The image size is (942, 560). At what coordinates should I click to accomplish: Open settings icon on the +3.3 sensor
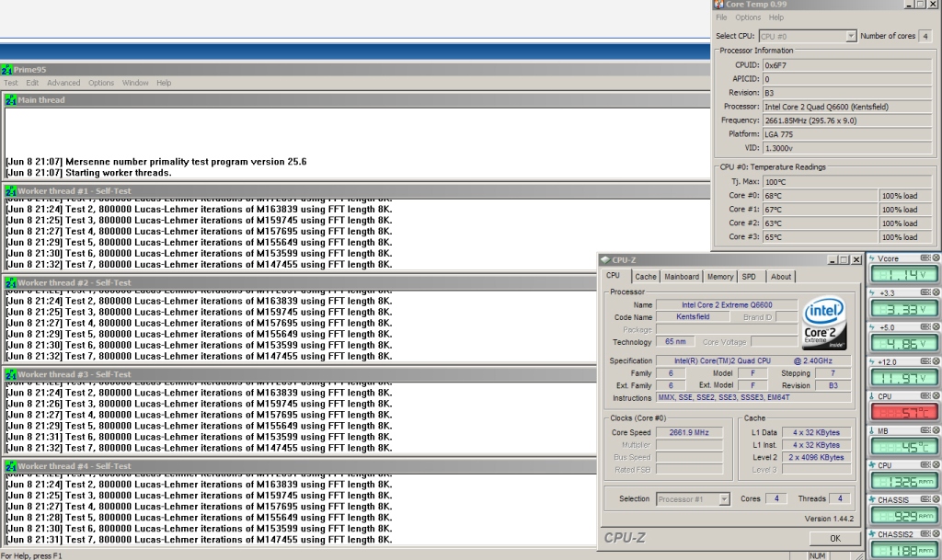pos(925,292)
